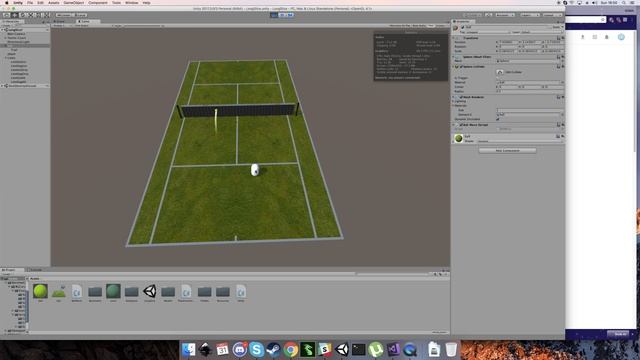Screen dimensions: 640x360
Task: Select Main Camera in the Hierarchy
Action: [16, 34]
